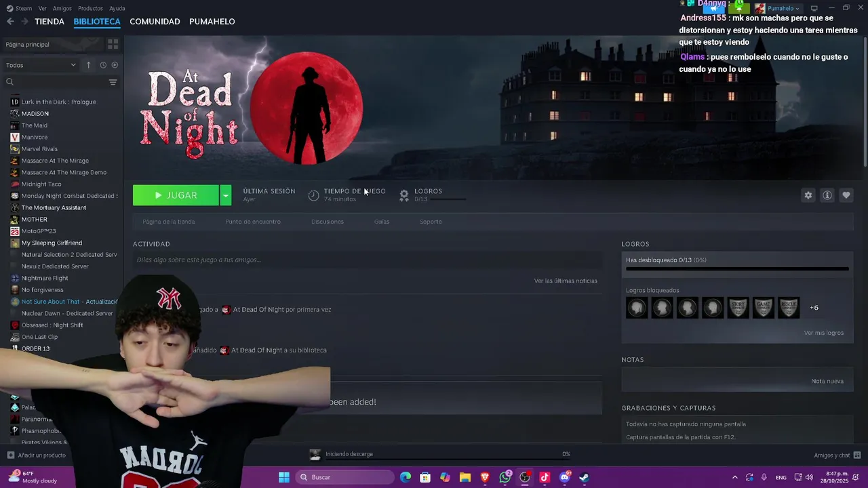868x488 pixels.
Task: Open the dropdown arrow beside JUGAR
Action: point(225,195)
